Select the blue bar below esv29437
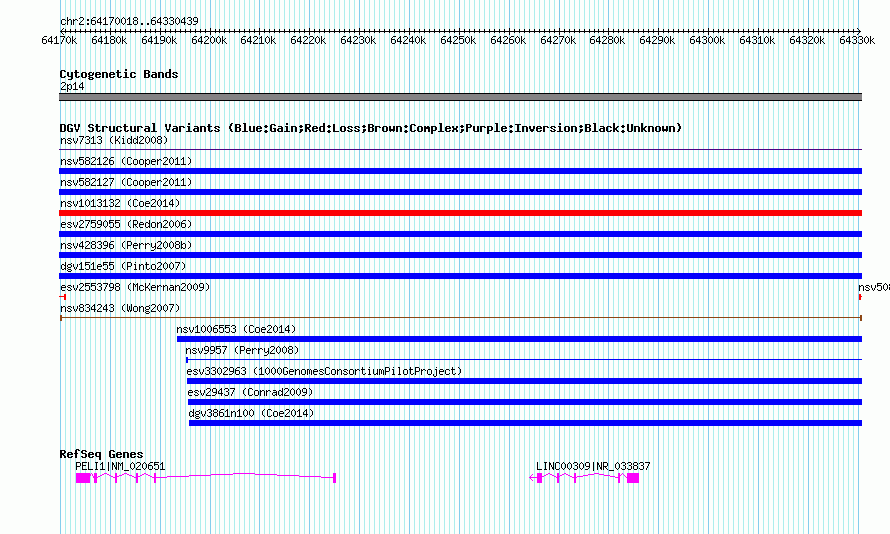Screen dimensions: 890x534 525,402
